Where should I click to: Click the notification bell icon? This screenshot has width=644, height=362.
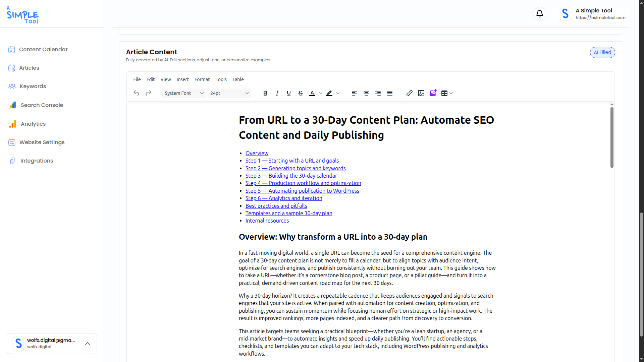(539, 14)
